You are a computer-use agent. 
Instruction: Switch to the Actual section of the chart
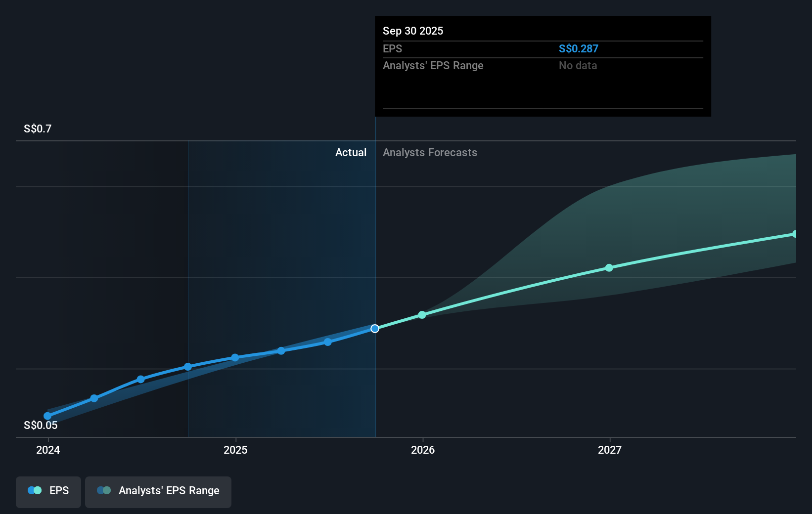[x=351, y=152]
